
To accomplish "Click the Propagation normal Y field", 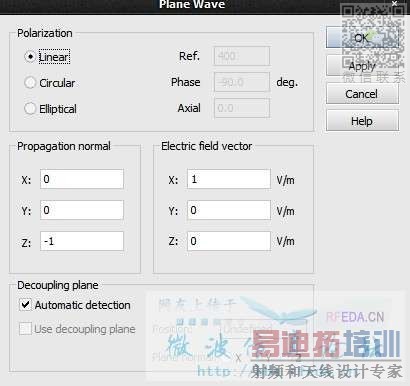I will pyautogui.click(x=82, y=210).
